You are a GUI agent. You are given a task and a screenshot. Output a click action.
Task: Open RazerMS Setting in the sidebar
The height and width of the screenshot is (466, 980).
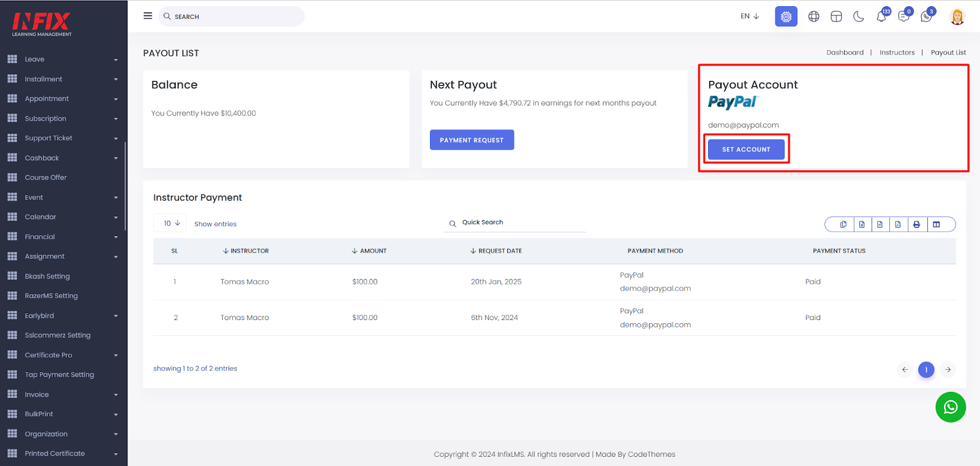(x=51, y=296)
